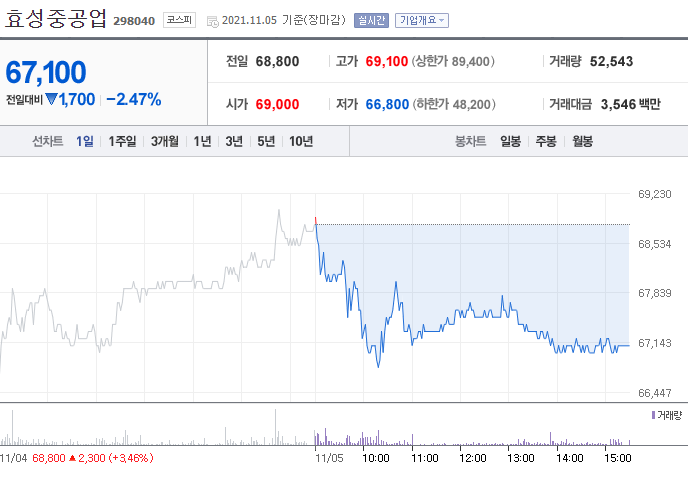Click the 거래대금 value 3,546 백만

[x=631, y=104]
